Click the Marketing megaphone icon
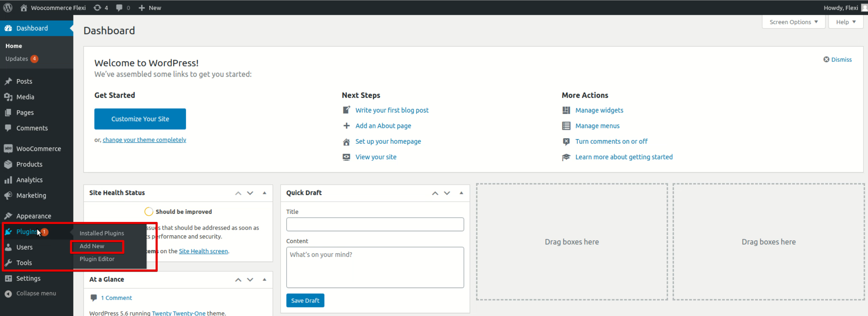 tap(8, 195)
